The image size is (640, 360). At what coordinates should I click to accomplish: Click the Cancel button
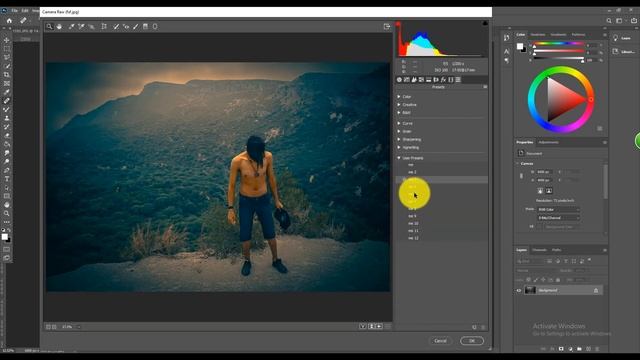pos(440,340)
